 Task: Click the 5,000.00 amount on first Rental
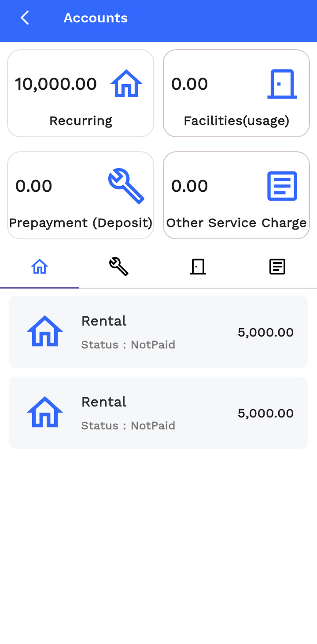[265, 333]
